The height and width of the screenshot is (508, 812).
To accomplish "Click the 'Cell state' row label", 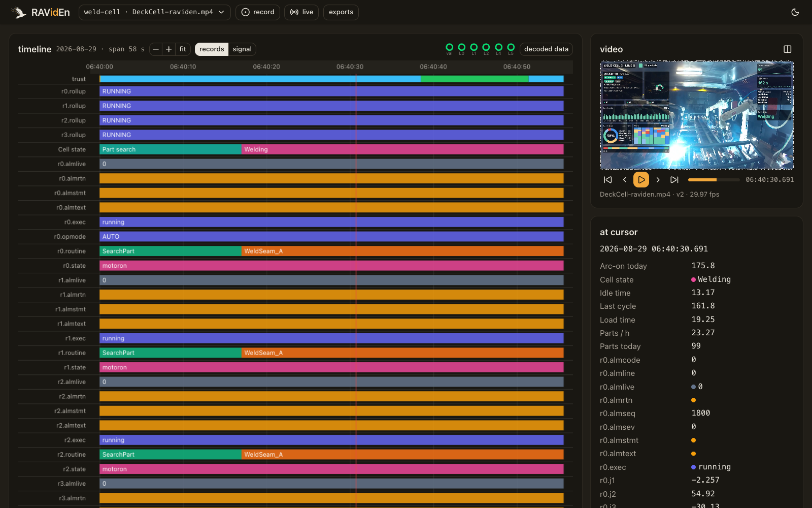I will tap(72, 149).
